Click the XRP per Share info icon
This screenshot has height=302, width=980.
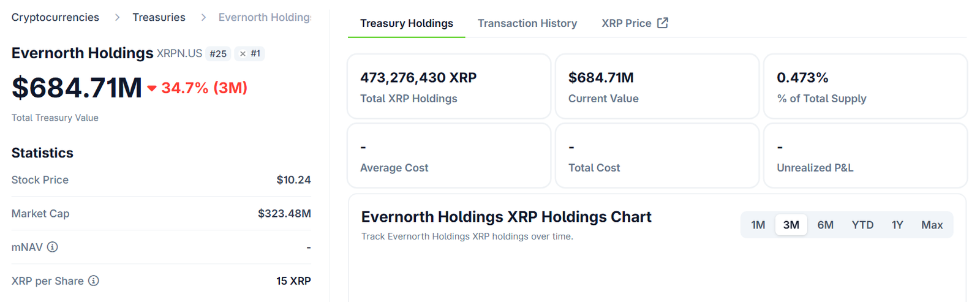coord(94,281)
